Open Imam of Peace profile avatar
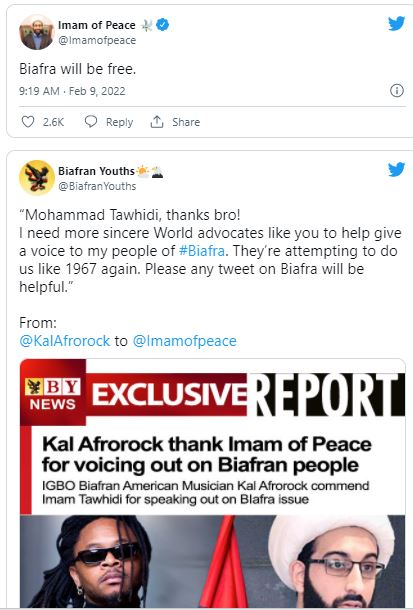413x610 pixels. pos(37,32)
